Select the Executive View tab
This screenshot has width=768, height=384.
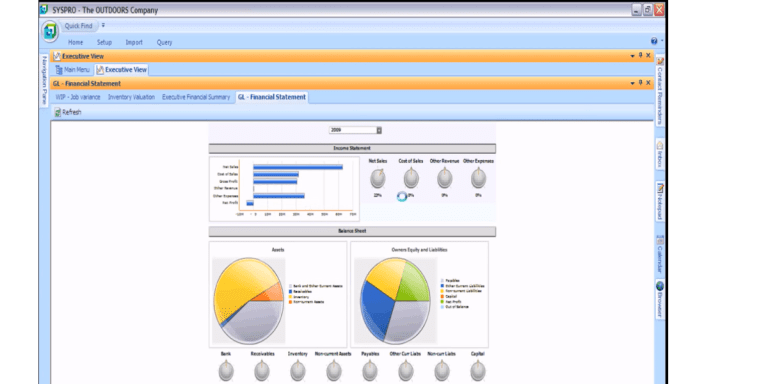pos(121,70)
